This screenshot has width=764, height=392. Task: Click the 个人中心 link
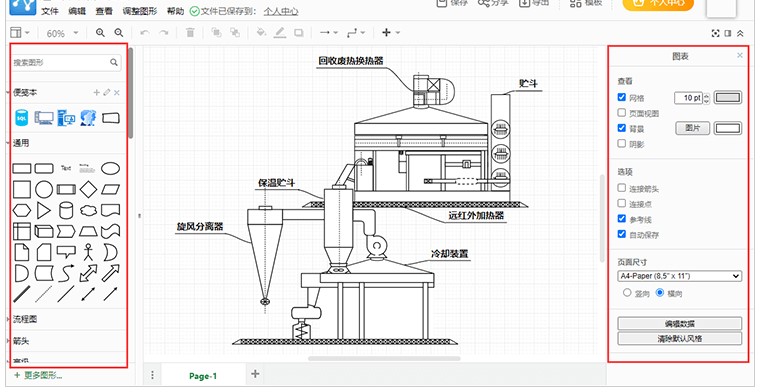click(x=281, y=11)
